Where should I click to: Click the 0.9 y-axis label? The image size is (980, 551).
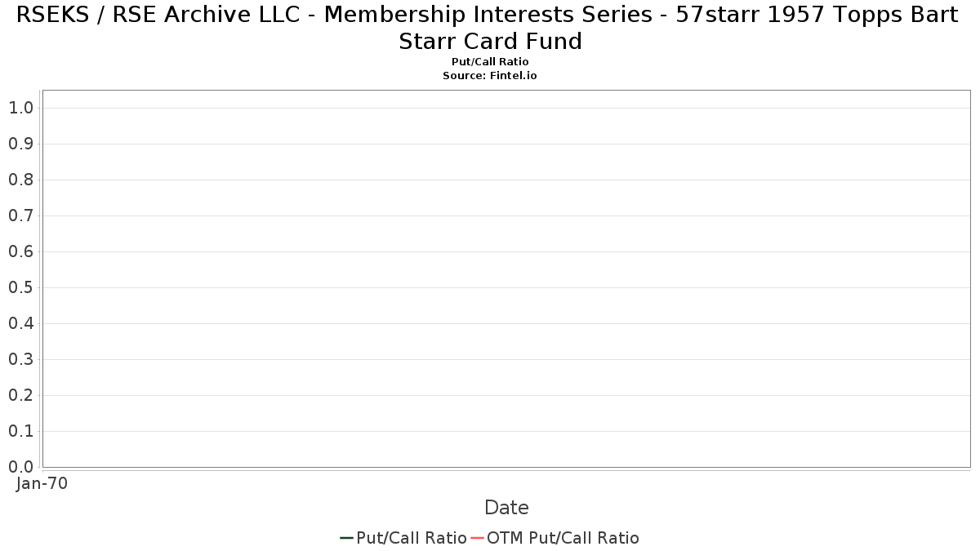(x=20, y=144)
